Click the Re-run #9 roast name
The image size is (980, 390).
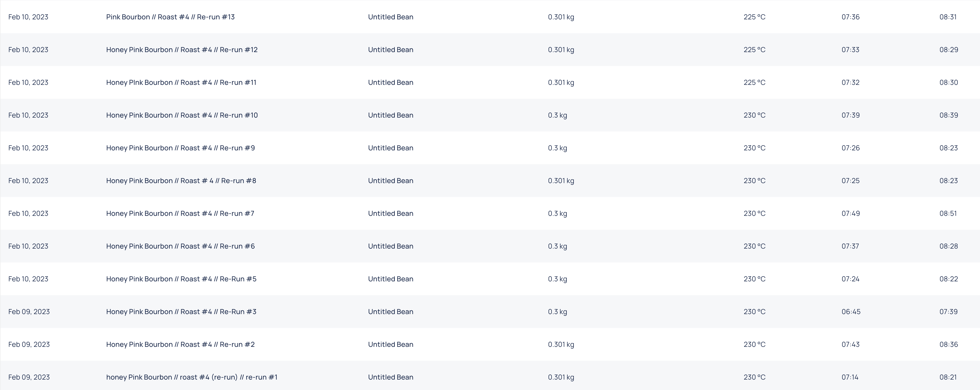[180, 148]
